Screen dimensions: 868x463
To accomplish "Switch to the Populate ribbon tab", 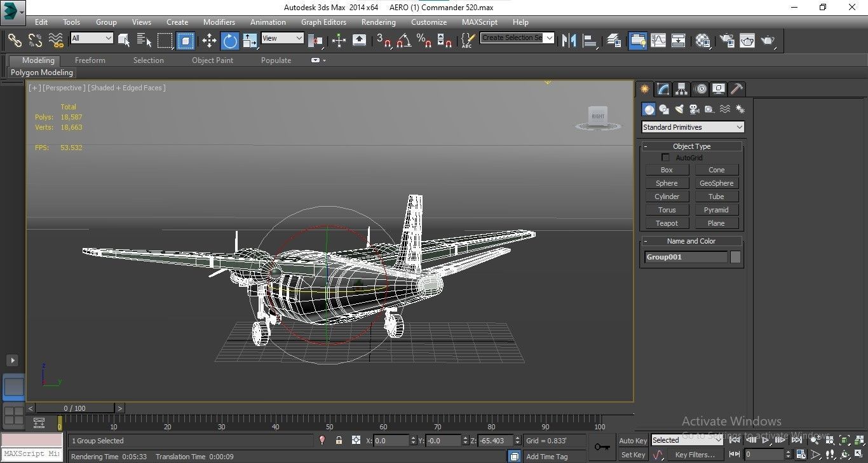I will pyautogui.click(x=276, y=60).
